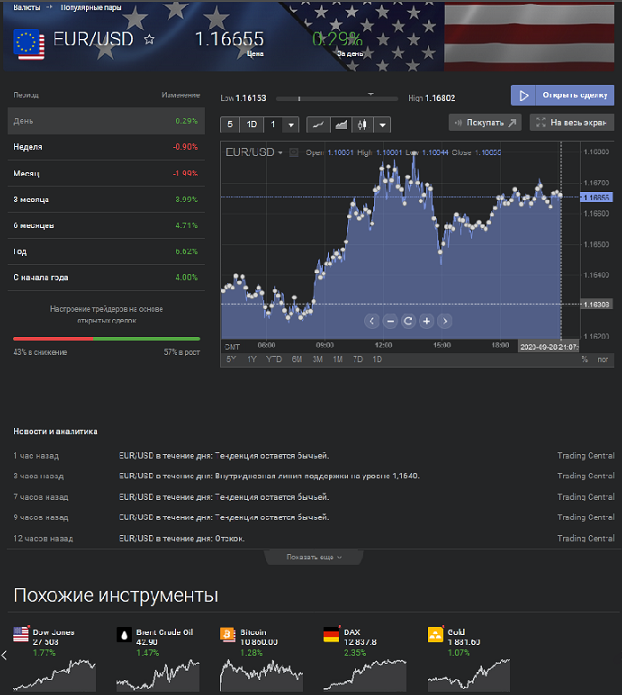The height and width of the screenshot is (695, 622).
Task: Reset chart view with refresh icon
Action: point(407,321)
